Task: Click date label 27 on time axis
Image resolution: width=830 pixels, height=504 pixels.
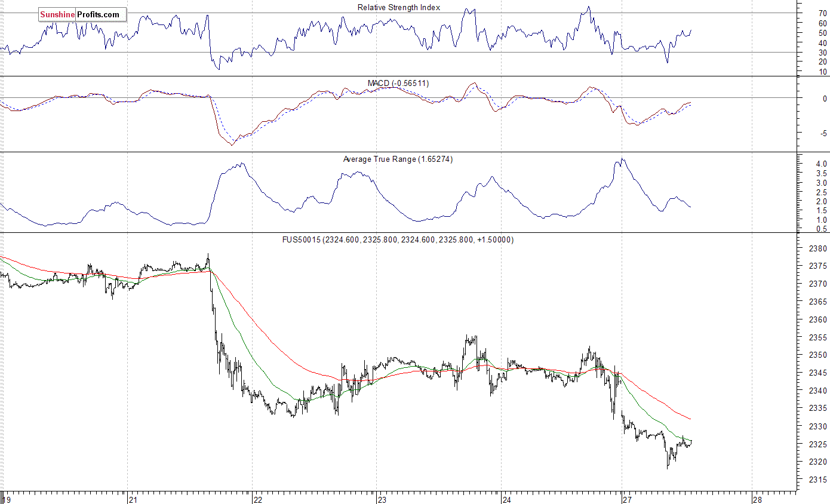Action: (x=626, y=500)
